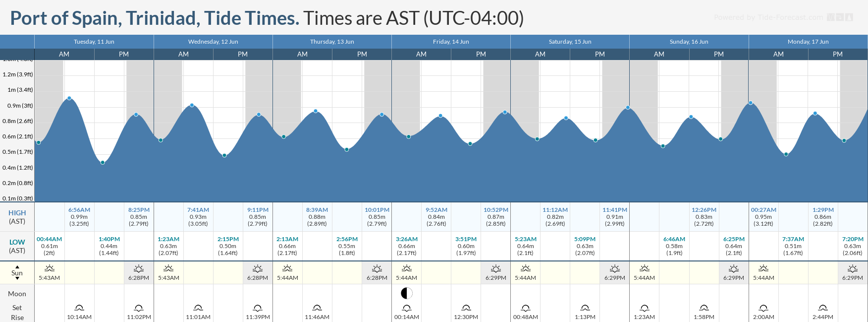Click the Moon row label
The image size is (868, 322).
17,294
